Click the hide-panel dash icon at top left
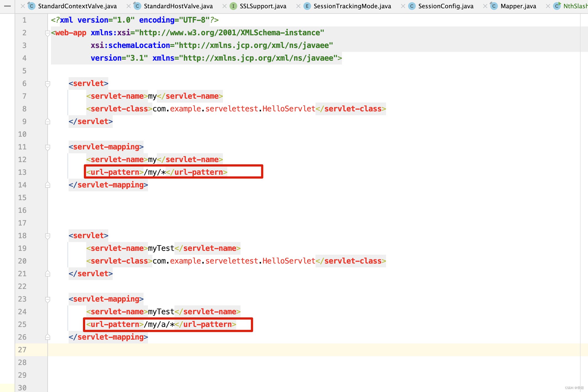The width and height of the screenshot is (588, 392). tap(7, 6)
